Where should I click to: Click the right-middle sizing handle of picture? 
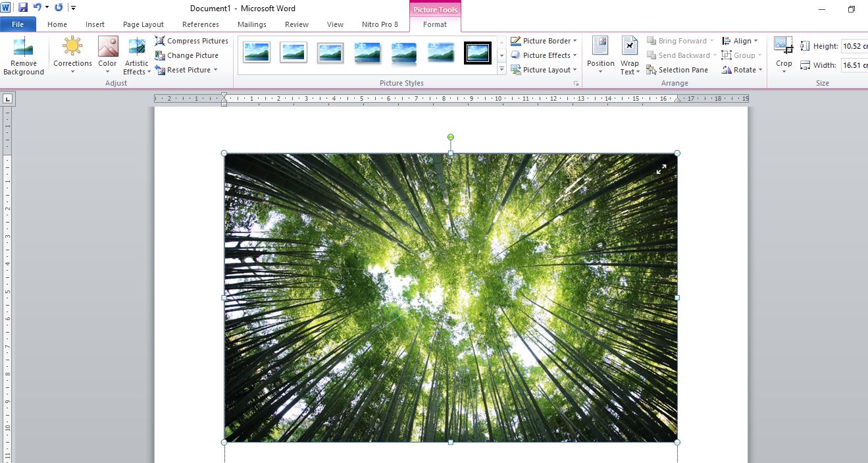[x=677, y=298]
